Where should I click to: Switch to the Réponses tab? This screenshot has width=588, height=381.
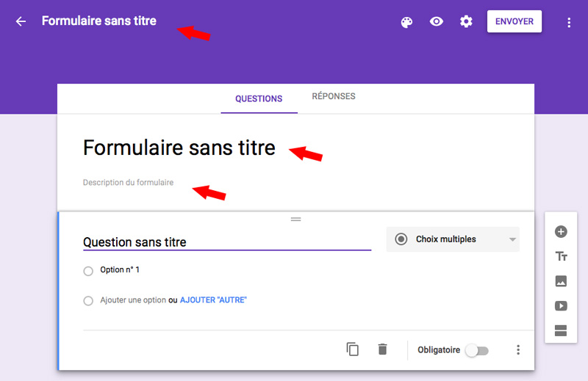[x=334, y=97]
